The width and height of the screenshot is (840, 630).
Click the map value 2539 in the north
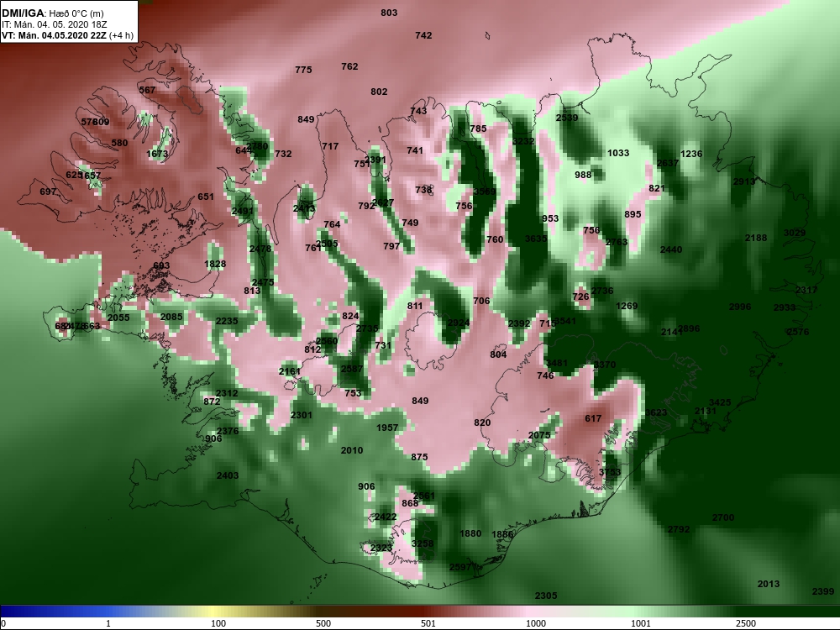567,118
